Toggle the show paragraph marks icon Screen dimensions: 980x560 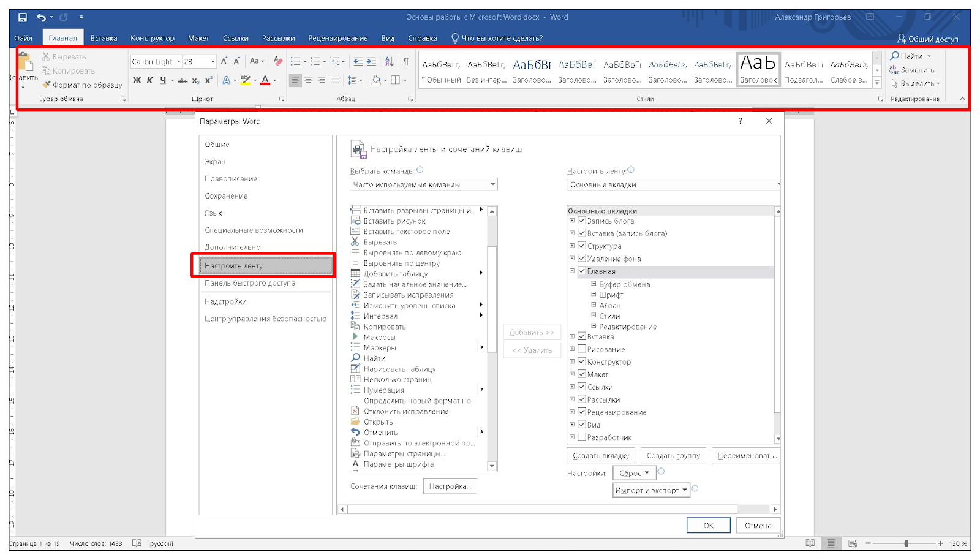pyautogui.click(x=405, y=61)
